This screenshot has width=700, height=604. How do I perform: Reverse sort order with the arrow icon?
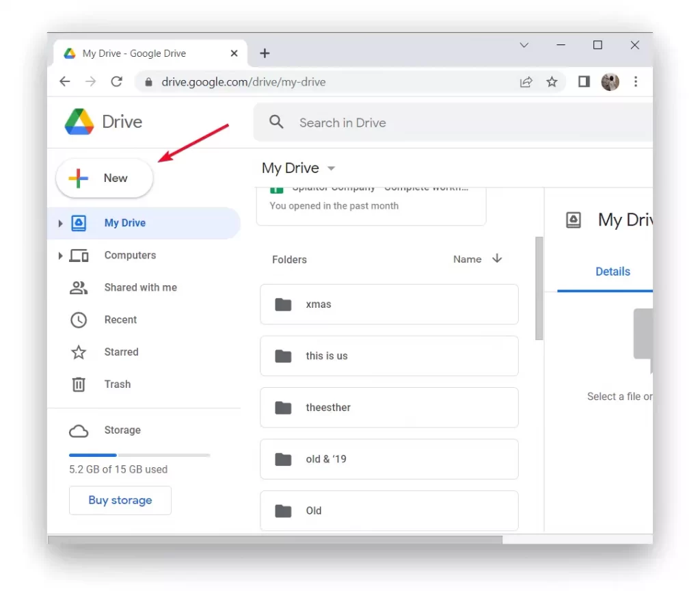pyautogui.click(x=497, y=259)
